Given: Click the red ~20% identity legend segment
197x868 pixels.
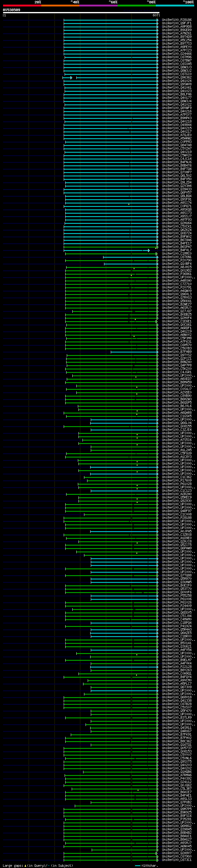Looking at the screenshot, I should (x=22, y=6).
